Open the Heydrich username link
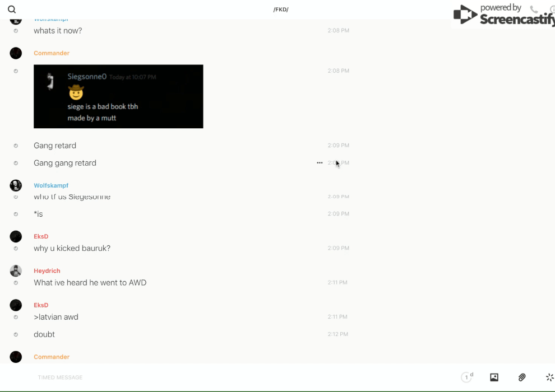Screen dimensions: 555x392 tap(47, 271)
